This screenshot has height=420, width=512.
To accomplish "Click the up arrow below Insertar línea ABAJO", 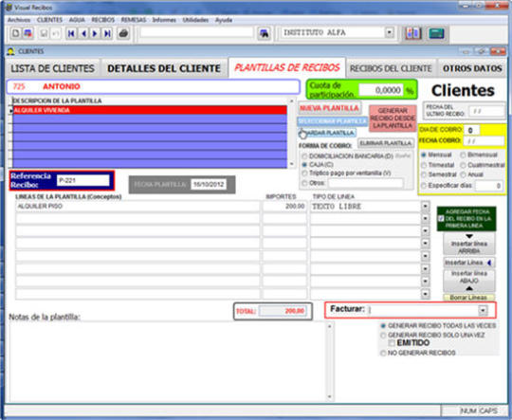I will (x=469, y=288).
